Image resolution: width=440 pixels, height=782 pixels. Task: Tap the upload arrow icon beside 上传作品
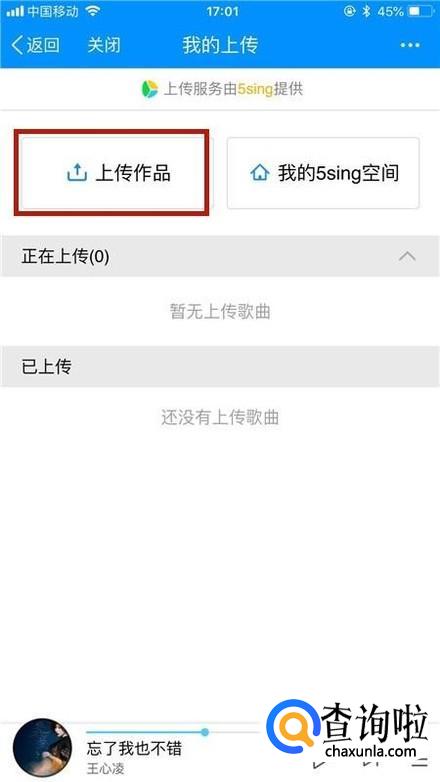click(77, 173)
